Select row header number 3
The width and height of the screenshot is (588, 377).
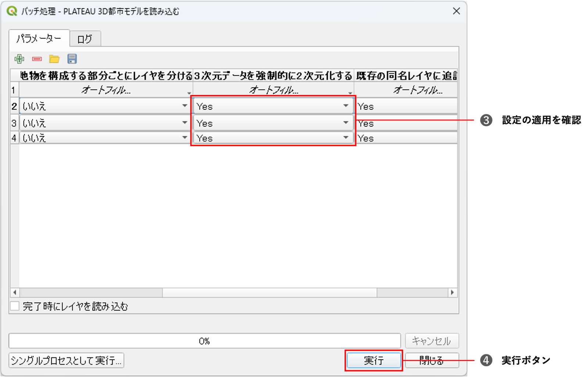tap(14, 123)
